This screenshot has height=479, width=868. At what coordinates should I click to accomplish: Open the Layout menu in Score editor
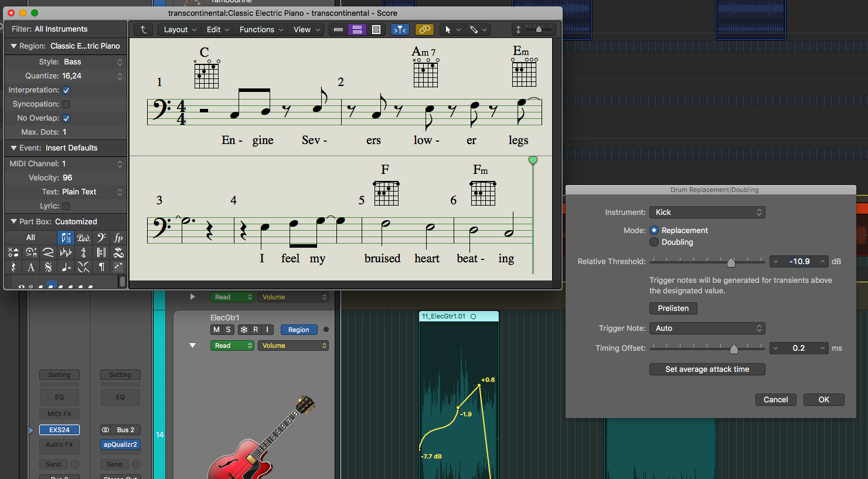[180, 29]
